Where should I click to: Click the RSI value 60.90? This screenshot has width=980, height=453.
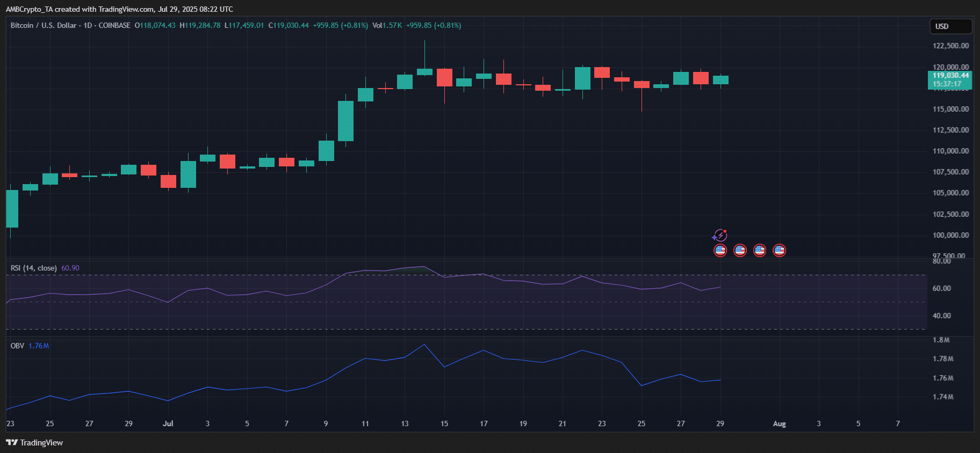pos(70,268)
